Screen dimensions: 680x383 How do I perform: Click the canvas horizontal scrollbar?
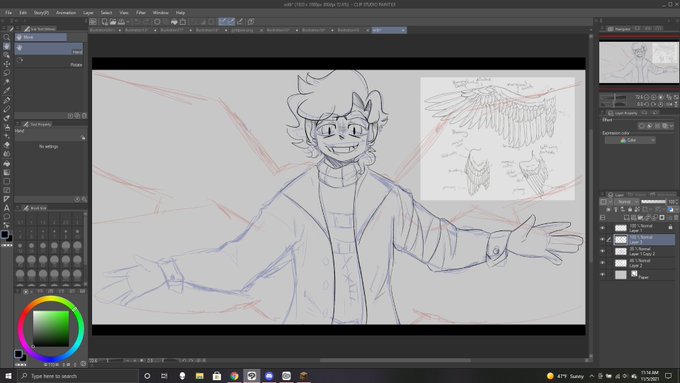coord(395,360)
